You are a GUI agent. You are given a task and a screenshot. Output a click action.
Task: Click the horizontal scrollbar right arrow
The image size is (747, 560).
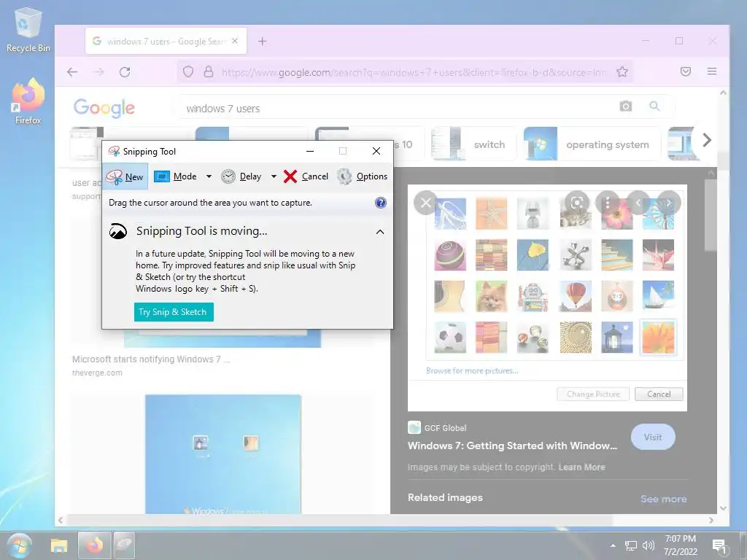pos(711,520)
